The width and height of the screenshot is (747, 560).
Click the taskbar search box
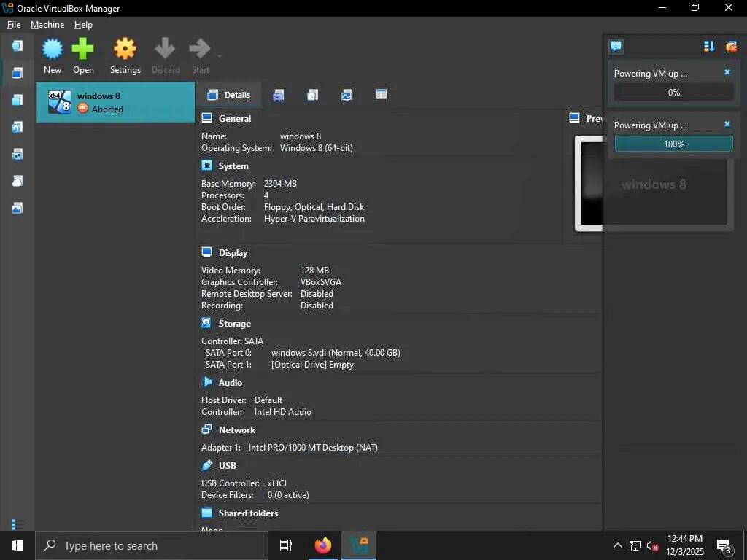pyautogui.click(x=152, y=545)
